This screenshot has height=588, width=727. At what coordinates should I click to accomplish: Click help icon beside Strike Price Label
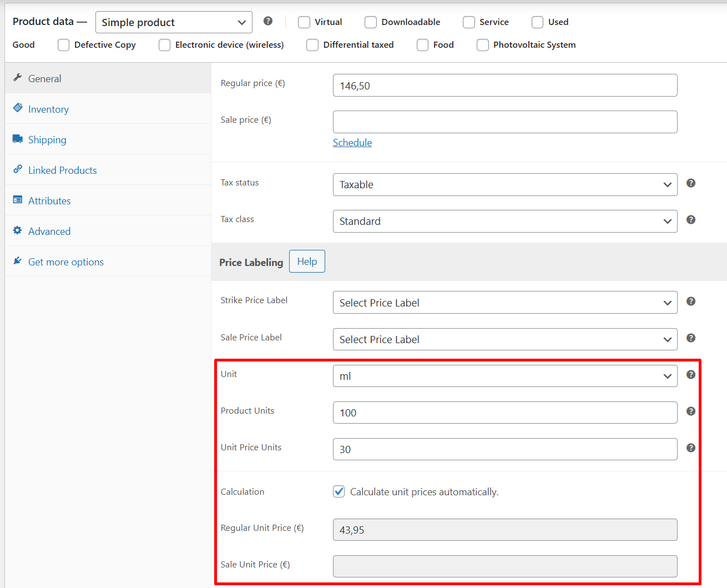[691, 301]
